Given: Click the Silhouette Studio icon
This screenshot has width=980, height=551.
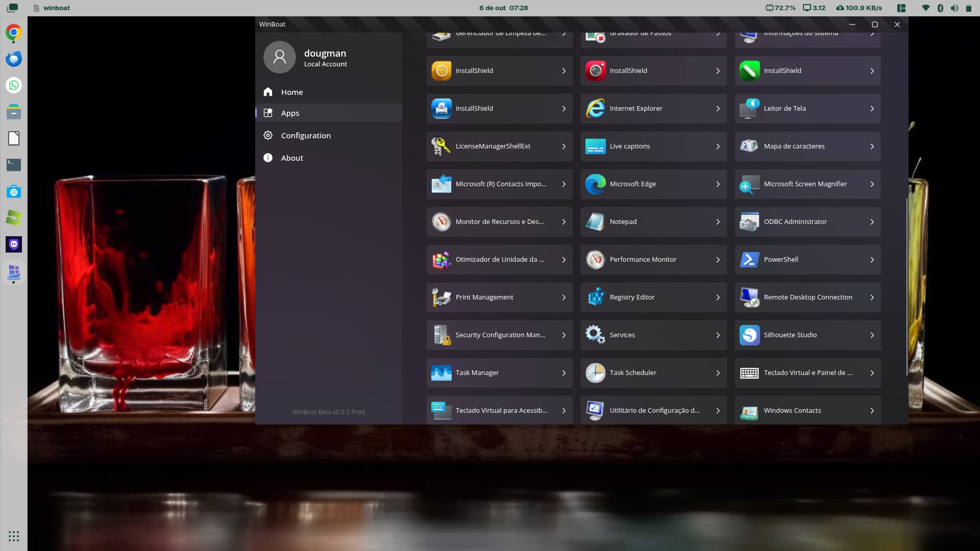Looking at the screenshot, I should pyautogui.click(x=749, y=335).
